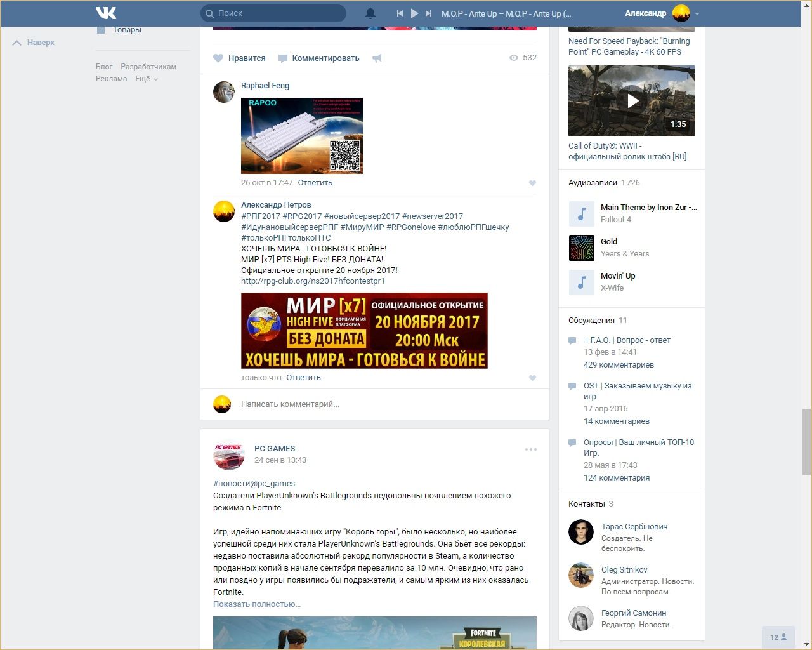Open Георгий Самонин's contact avatar
812x650 pixels.
(581, 619)
